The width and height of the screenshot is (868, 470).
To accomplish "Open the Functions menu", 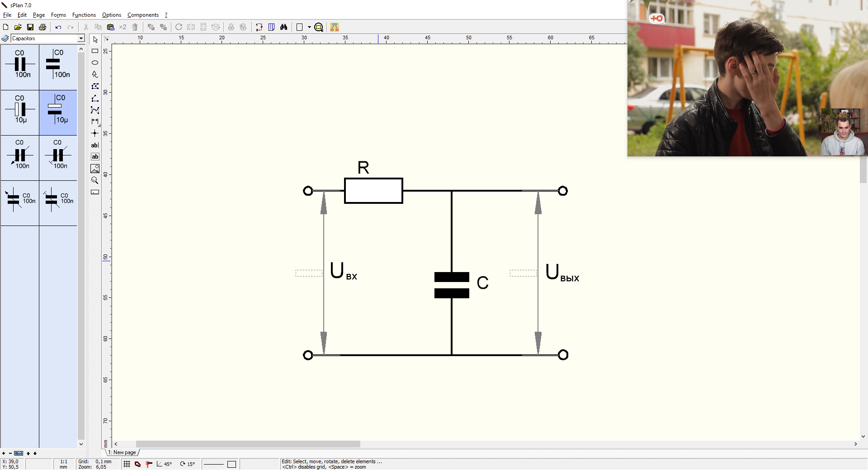I will coord(84,15).
